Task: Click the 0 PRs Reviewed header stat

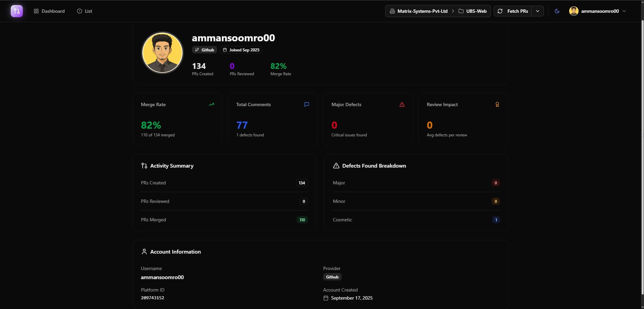Action: tap(242, 69)
